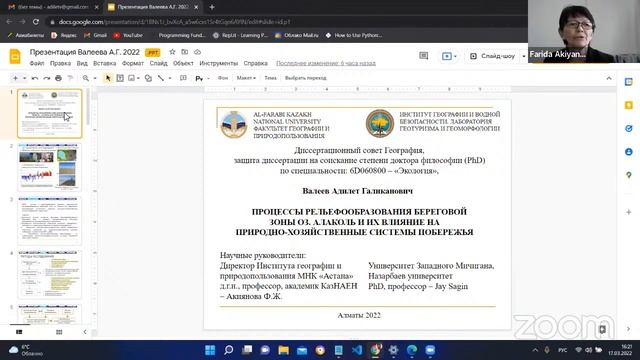Reload the browser page
Viewport: 640px width, 360px height.
[x=36, y=22]
